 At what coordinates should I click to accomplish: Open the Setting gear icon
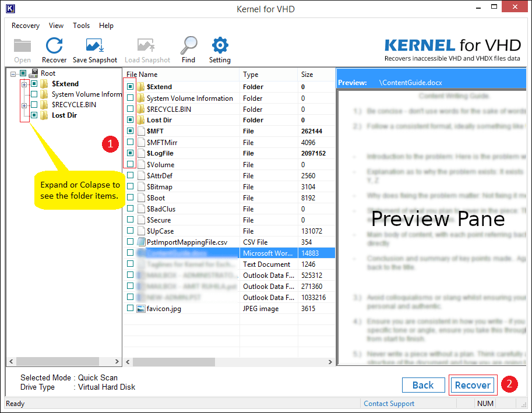(x=220, y=45)
